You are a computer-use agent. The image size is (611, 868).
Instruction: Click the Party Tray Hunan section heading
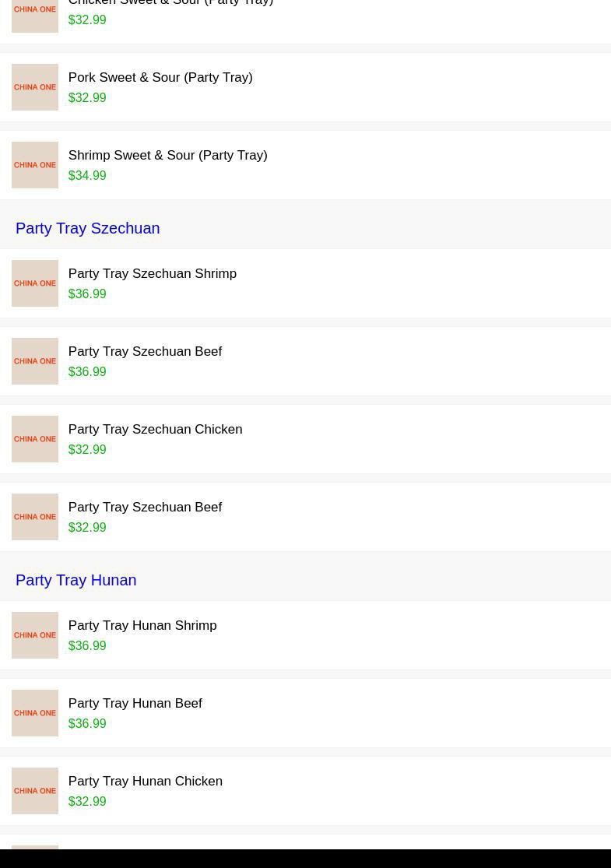[75, 580]
